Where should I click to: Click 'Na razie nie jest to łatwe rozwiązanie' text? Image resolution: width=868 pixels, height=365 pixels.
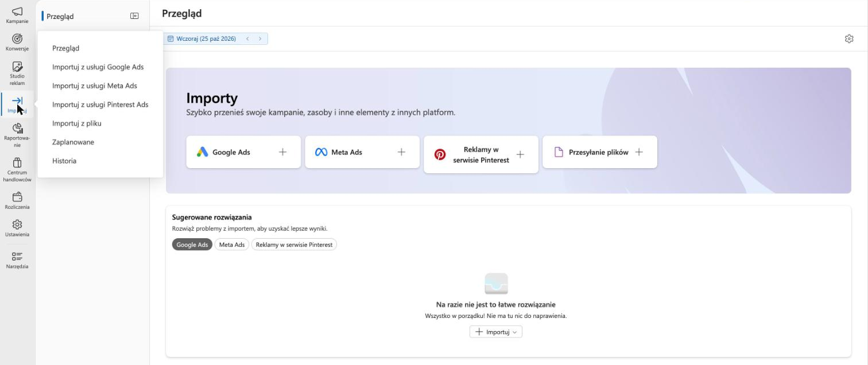coord(496,305)
